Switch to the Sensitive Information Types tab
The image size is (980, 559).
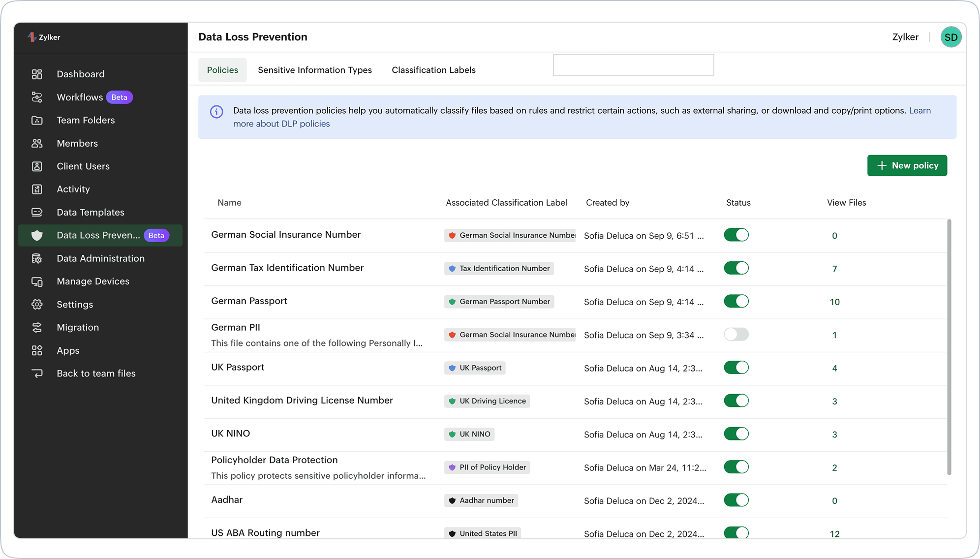(x=314, y=70)
